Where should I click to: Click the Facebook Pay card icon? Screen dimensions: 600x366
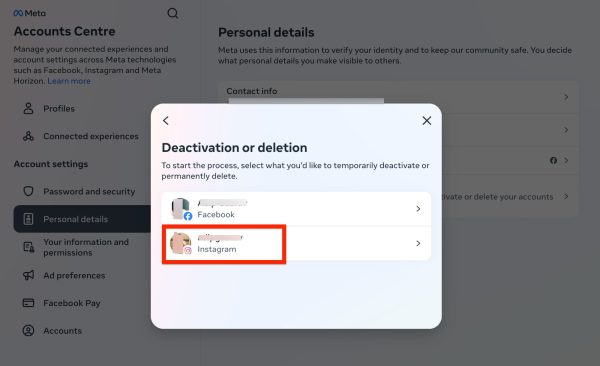28,303
